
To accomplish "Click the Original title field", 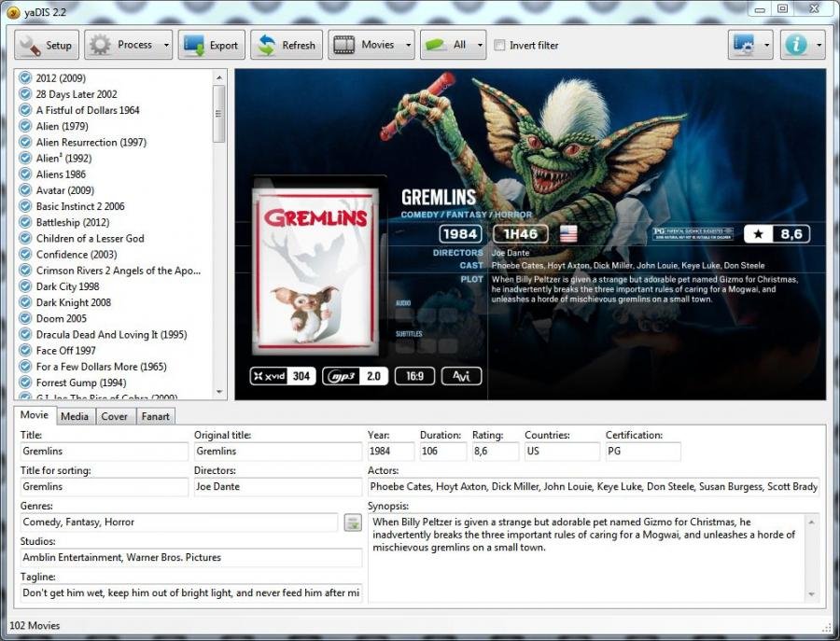I will [278, 452].
